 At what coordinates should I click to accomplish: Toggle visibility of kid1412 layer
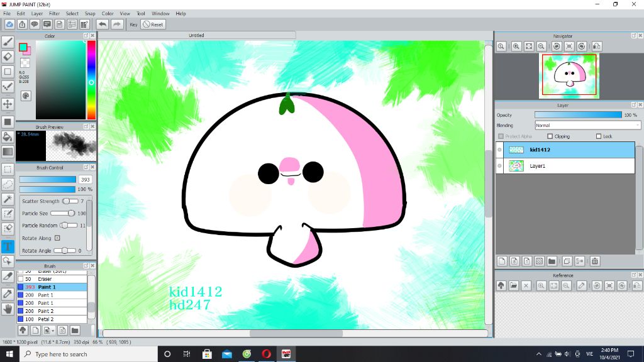pyautogui.click(x=500, y=150)
